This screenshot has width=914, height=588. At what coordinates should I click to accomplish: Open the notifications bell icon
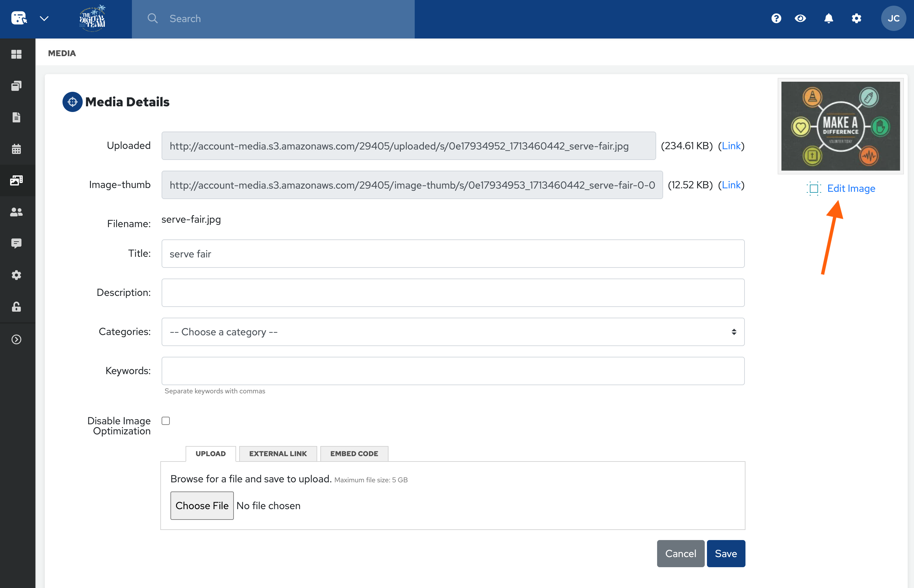coord(828,18)
